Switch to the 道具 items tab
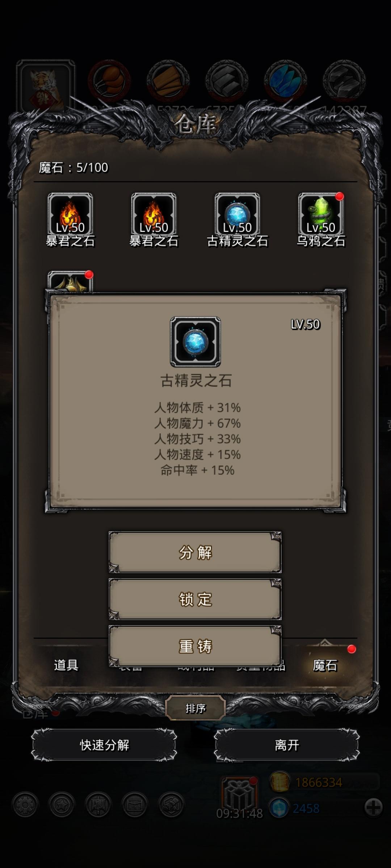 pos(66,665)
